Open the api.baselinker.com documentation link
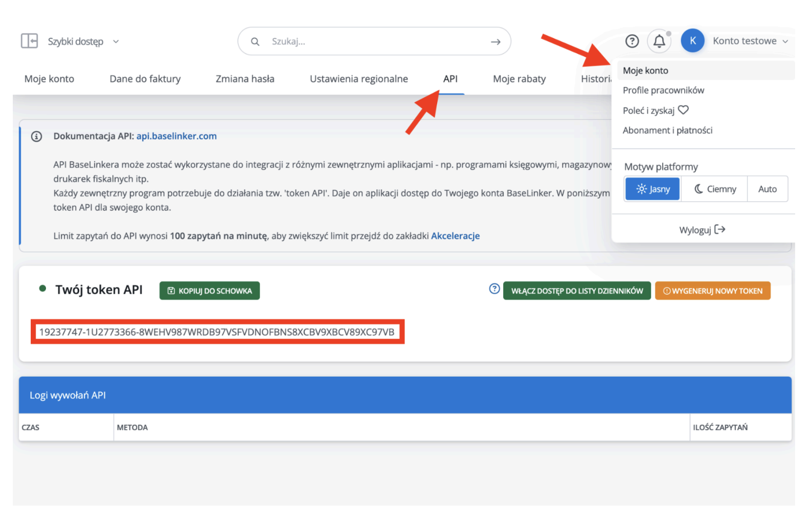Image resolution: width=812 pixels, height=520 pixels. point(176,136)
